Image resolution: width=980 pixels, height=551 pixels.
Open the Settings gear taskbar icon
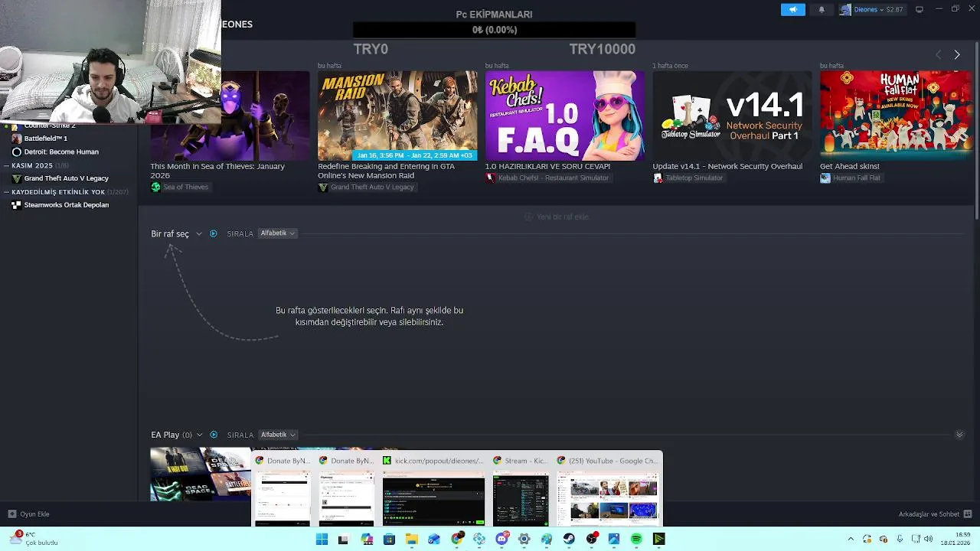(524, 540)
